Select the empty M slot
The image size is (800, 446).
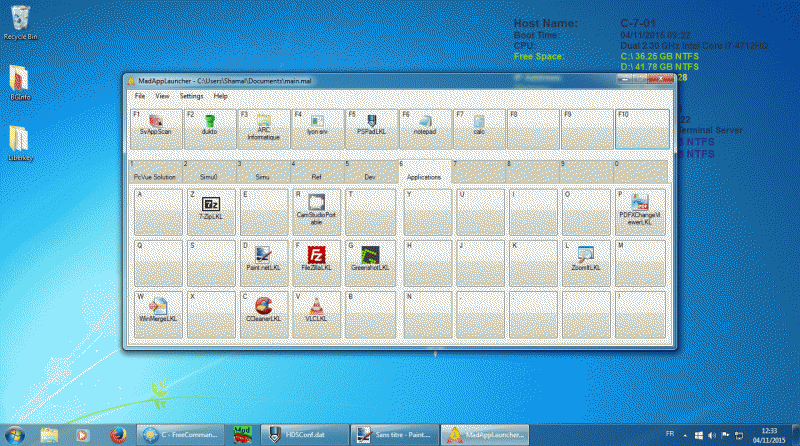coord(640,263)
